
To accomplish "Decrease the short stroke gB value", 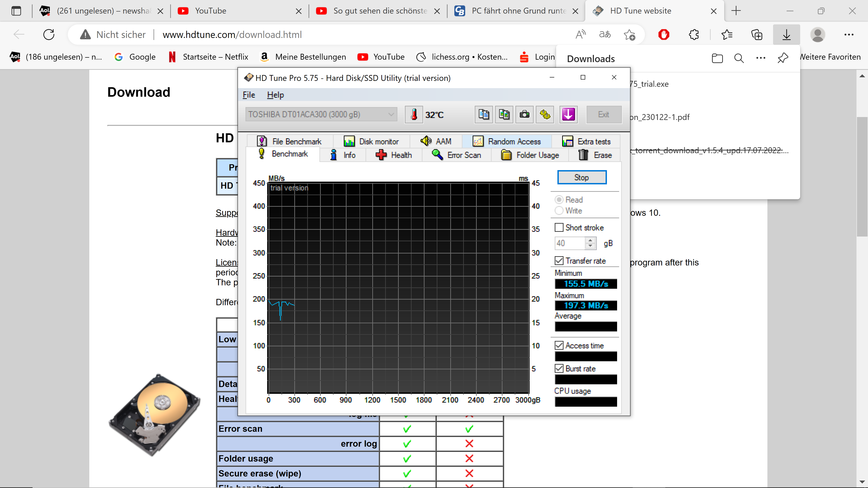I will pos(590,246).
